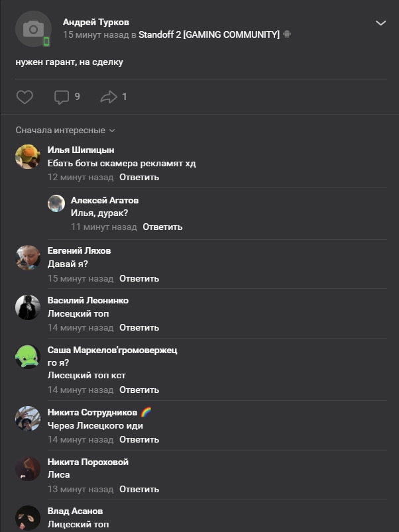Open Никита Пороховой's profile name
399x532 pixels.
[x=88, y=462]
